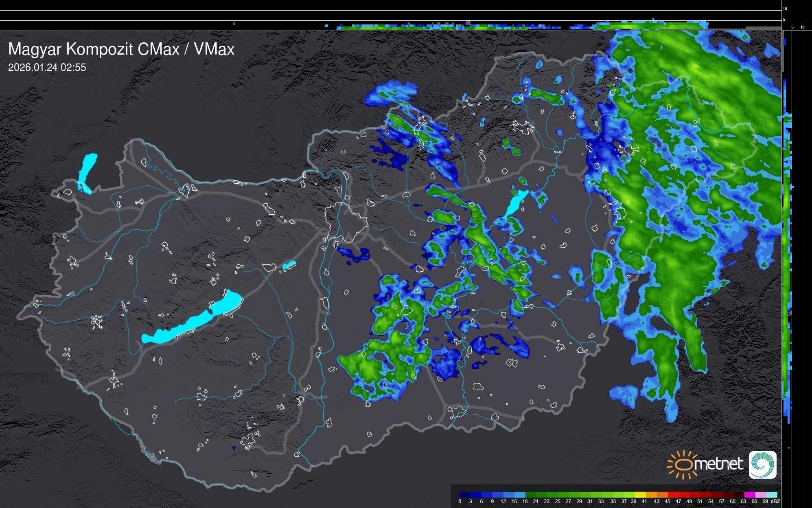
Task: Click the dBZ unit label
Action: tap(776, 501)
